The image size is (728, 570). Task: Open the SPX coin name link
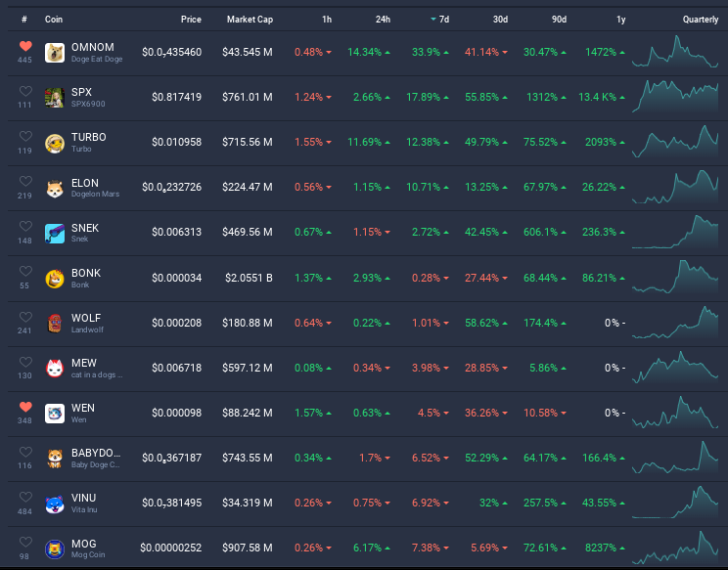(82, 92)
